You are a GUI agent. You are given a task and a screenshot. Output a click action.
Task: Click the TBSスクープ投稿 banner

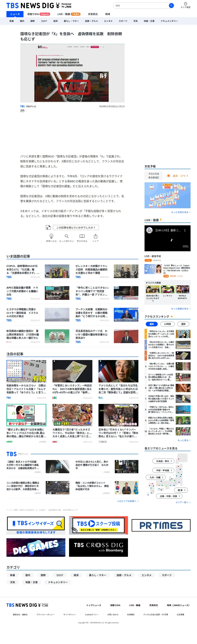98,525
